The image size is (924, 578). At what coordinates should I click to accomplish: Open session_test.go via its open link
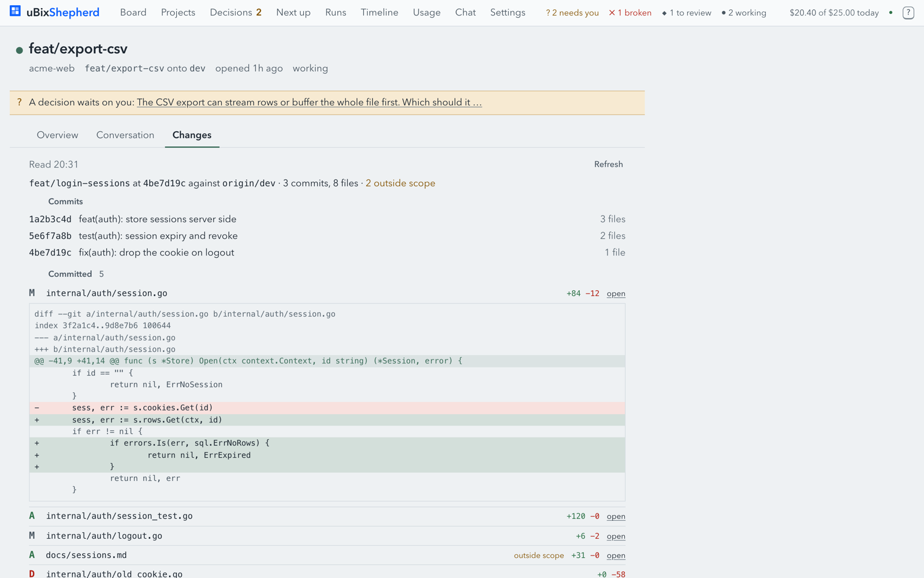pyautogui.click(x=616, y=516)
